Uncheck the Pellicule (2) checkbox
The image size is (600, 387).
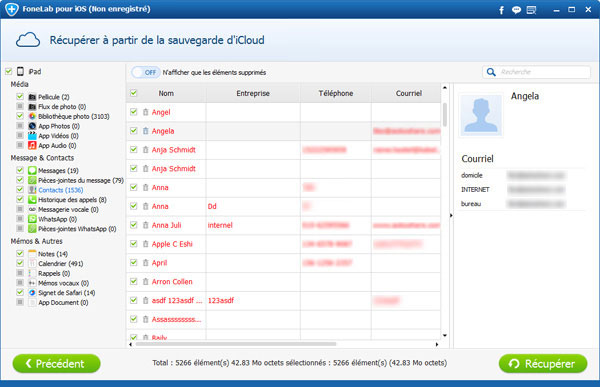tap(20, 96)
